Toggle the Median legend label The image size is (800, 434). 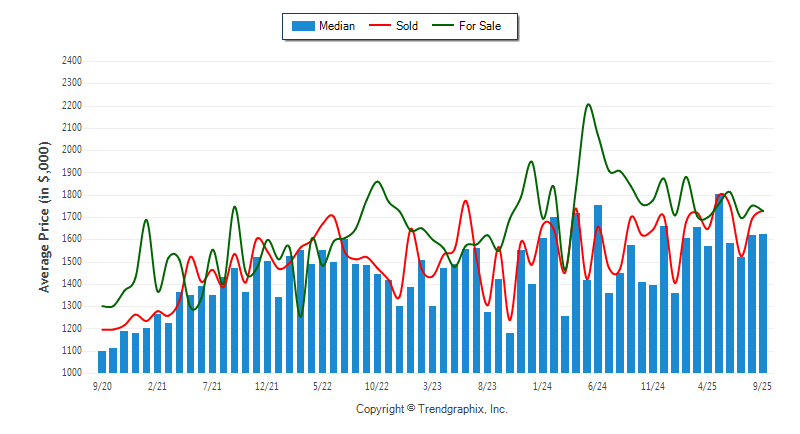pos(336,26)
